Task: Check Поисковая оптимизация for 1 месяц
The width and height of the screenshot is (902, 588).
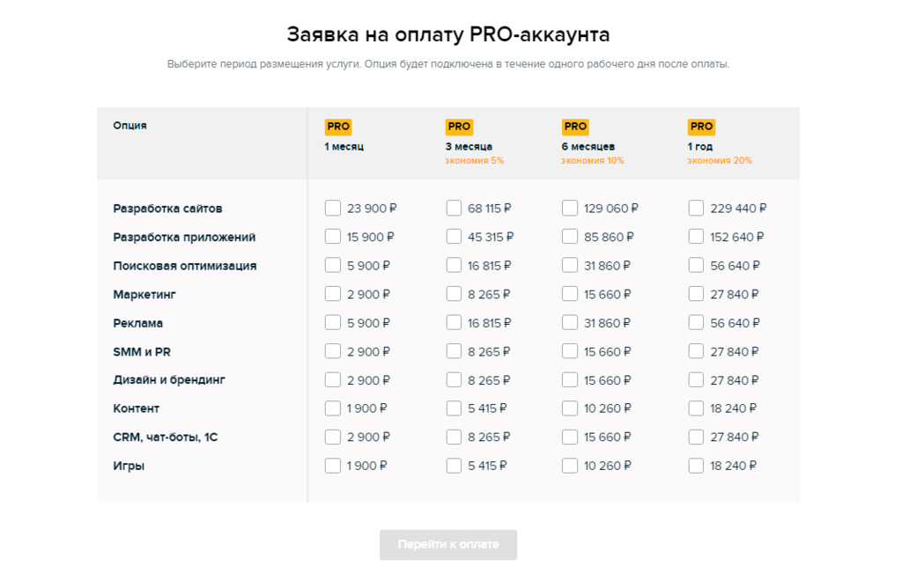Action: [x=332, y=266]
